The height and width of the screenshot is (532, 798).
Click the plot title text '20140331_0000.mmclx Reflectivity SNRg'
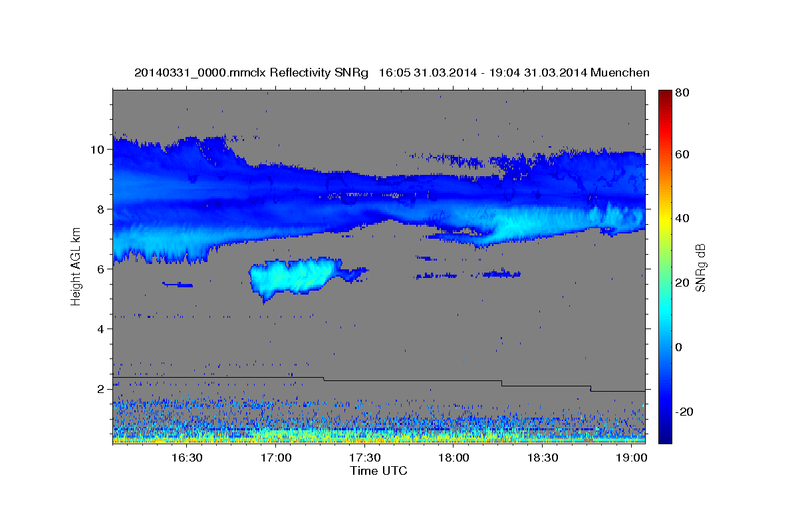251,72
